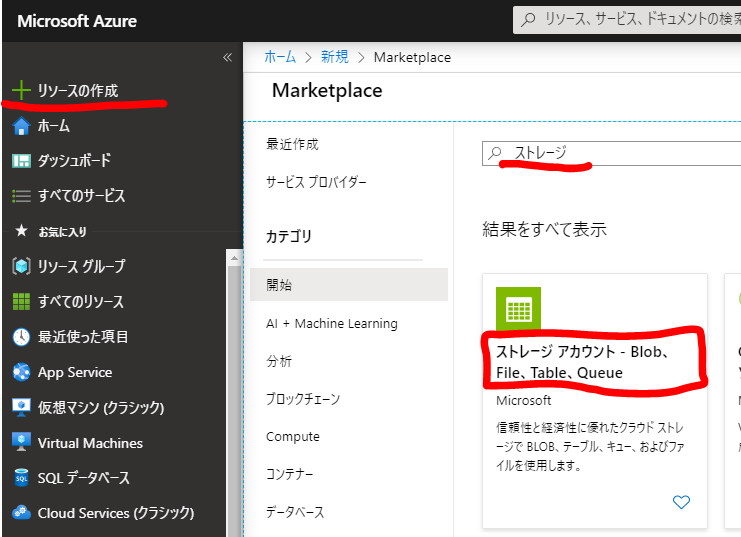Open 仮想マシン (クラシック) from the sidebar

pyautogui.click(x=101, y=407)
